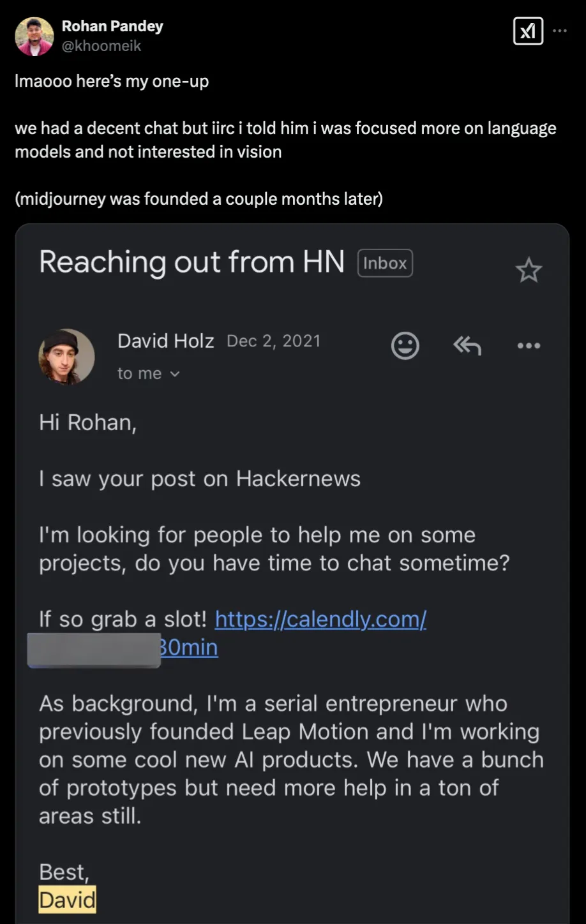
Task: Click the Inbox label tag
Action: pos(385,263)
